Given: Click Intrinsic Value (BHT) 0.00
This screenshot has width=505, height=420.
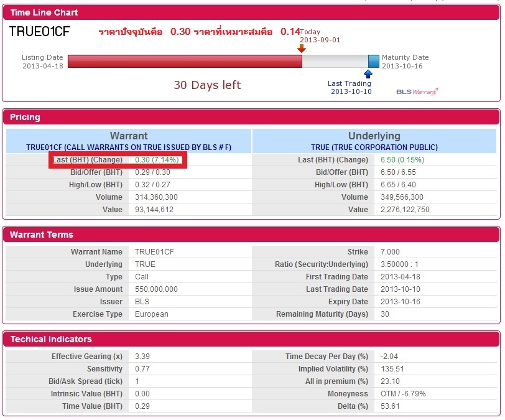Looking at the screenshot, I should coord(142,394).
